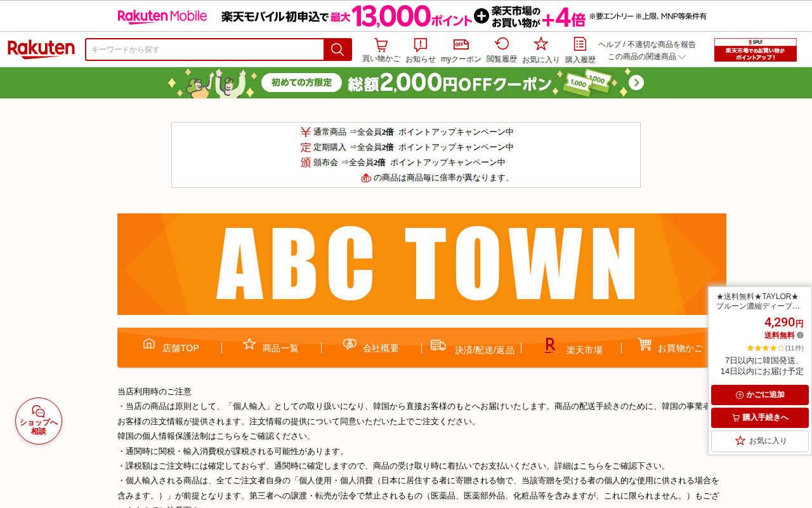Click the 当店利用時のご注意 heading

click(x=154, y=391)
